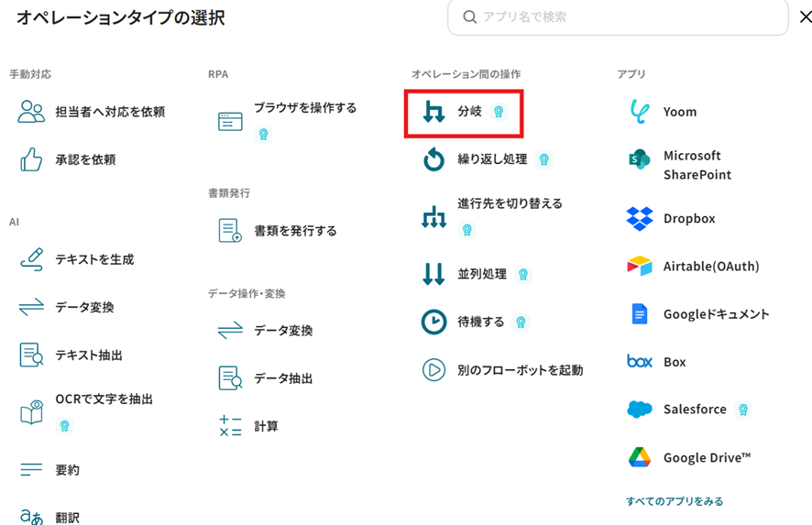Close the operation type dialog
This screenshot has height=525, width=812.
pyautogui.click(x=805, y=17)
